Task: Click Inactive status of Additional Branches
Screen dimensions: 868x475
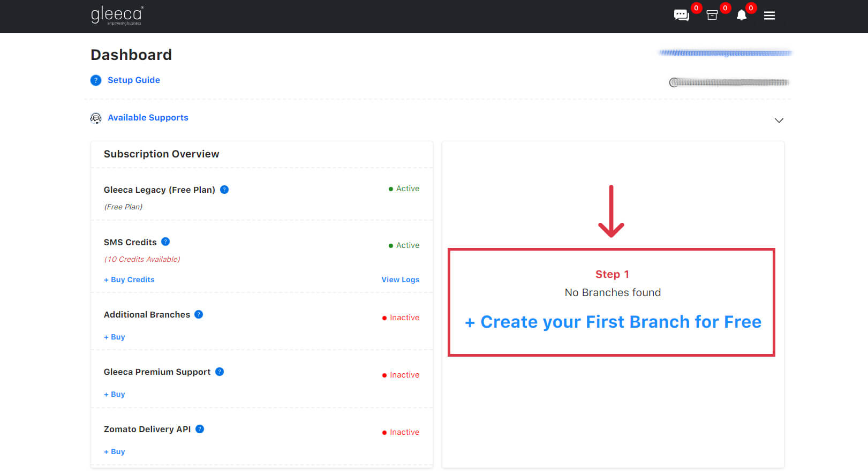Action: pos(401,318)
